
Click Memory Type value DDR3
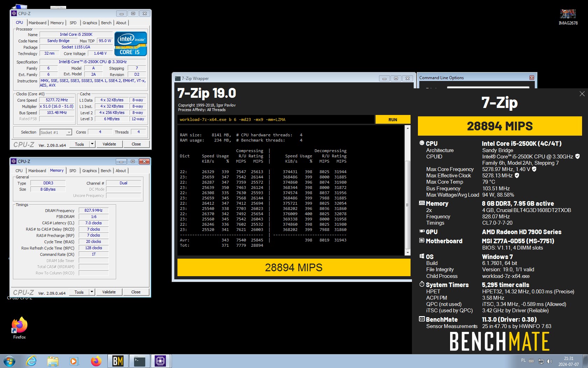pyautogui.click(x=48, y=183)
